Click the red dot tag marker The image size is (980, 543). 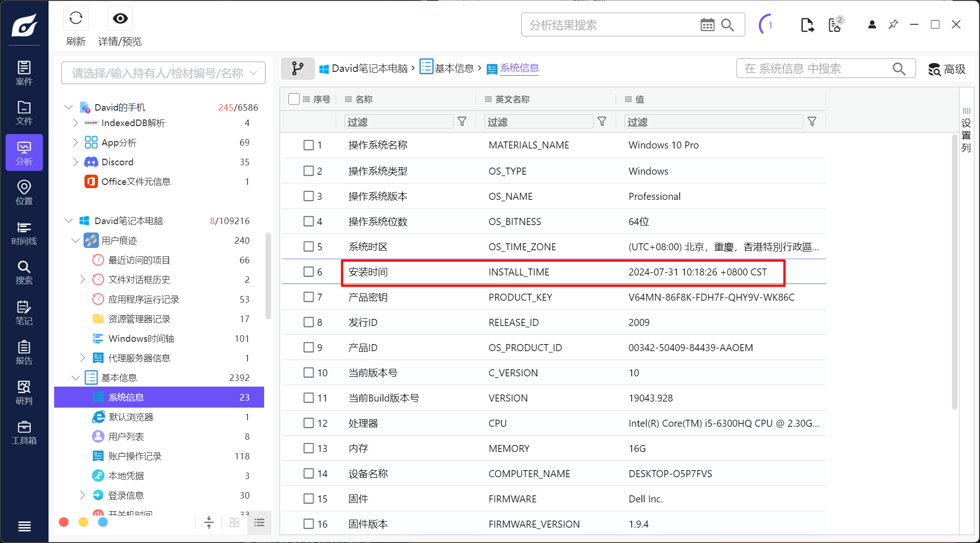click(x=64, y=522)
